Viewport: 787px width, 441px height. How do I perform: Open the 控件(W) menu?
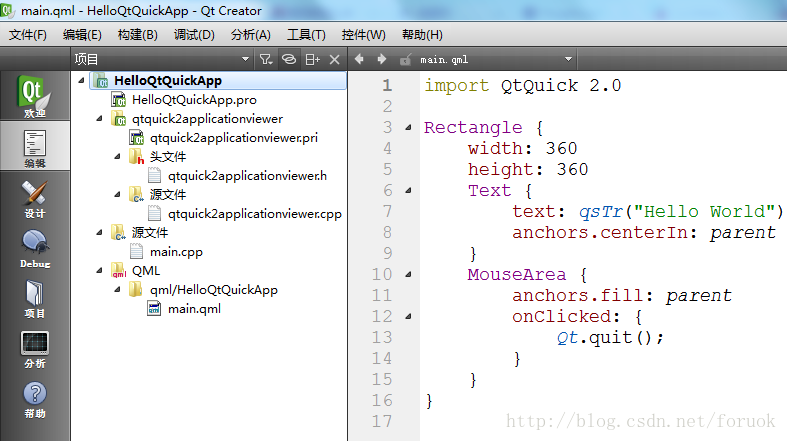[x=363, y=35]
